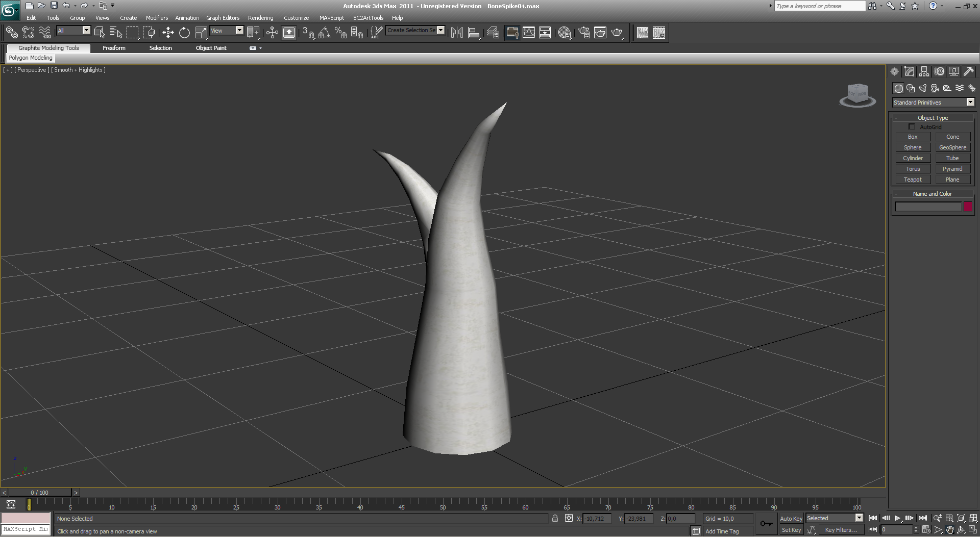Click the object color swatch
Image resolution: width=980 pixels, height=537 pixels.
click(968, 207)
